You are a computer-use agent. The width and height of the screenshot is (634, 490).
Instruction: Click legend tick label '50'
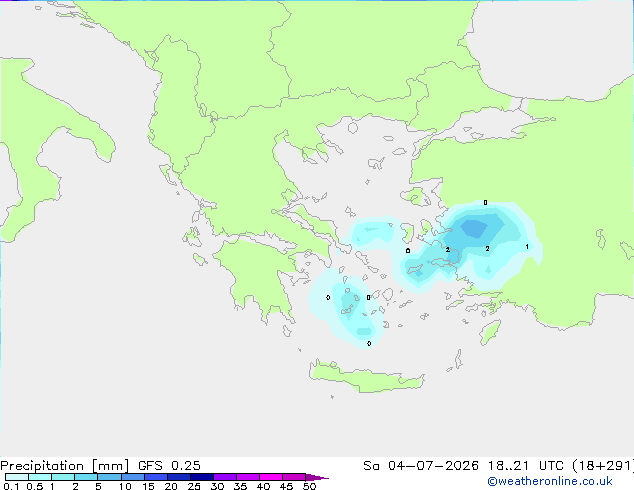310,486
